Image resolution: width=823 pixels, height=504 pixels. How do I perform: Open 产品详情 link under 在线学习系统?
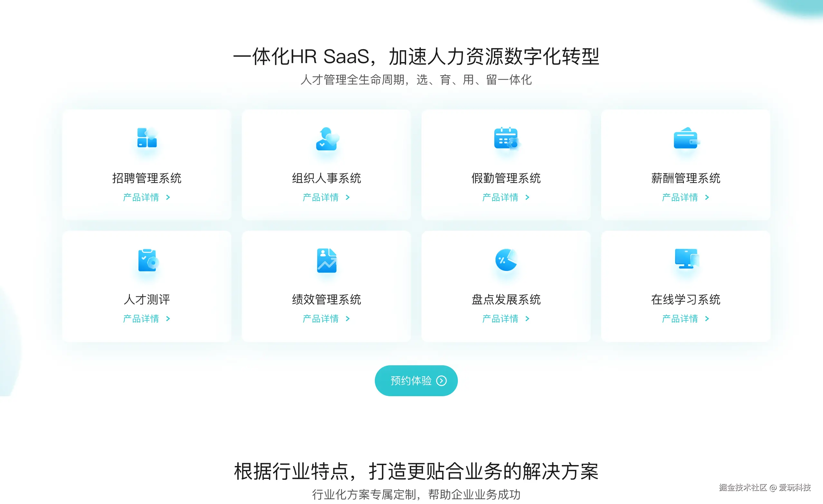click(x=680, y=319)
